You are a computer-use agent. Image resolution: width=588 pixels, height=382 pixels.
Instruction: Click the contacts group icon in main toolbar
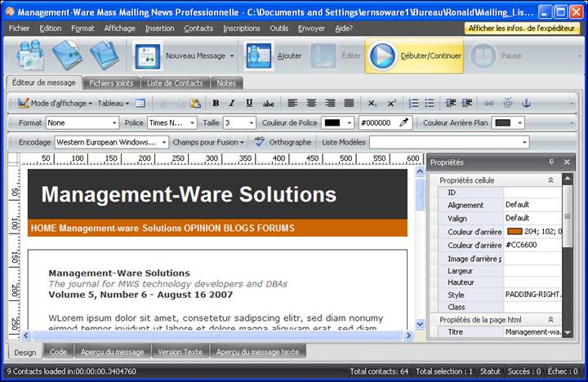click(x=29, y=56)
